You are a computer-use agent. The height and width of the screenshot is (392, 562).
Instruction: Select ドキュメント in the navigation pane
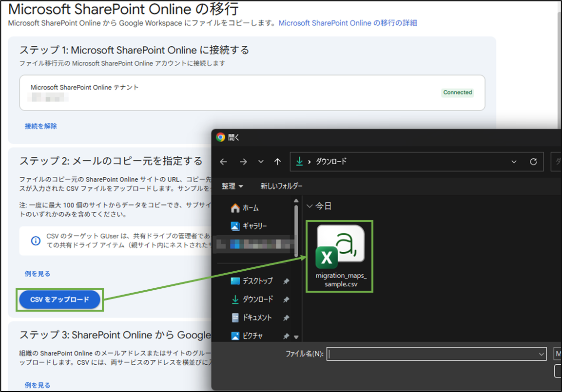(x=252, y=317)
